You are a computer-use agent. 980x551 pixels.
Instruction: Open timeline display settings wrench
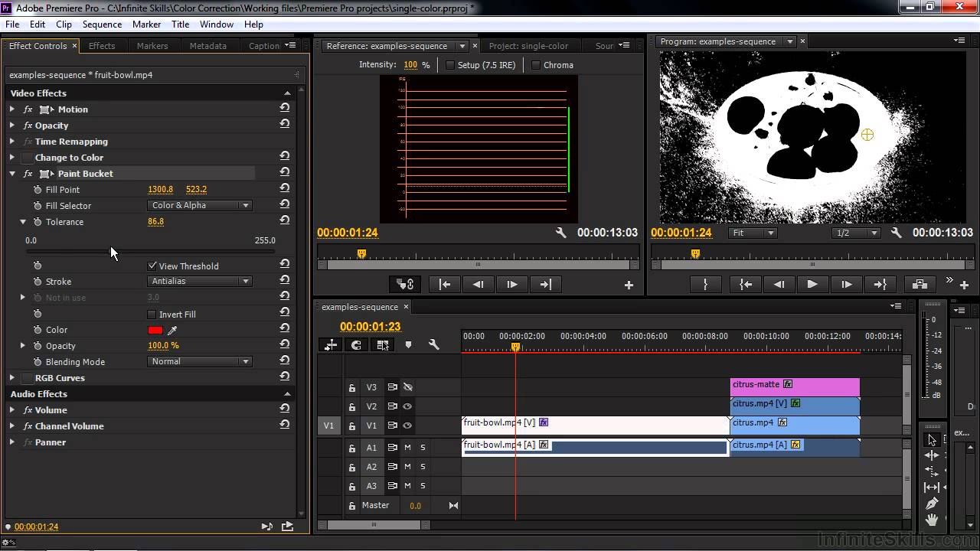(433, 345)
